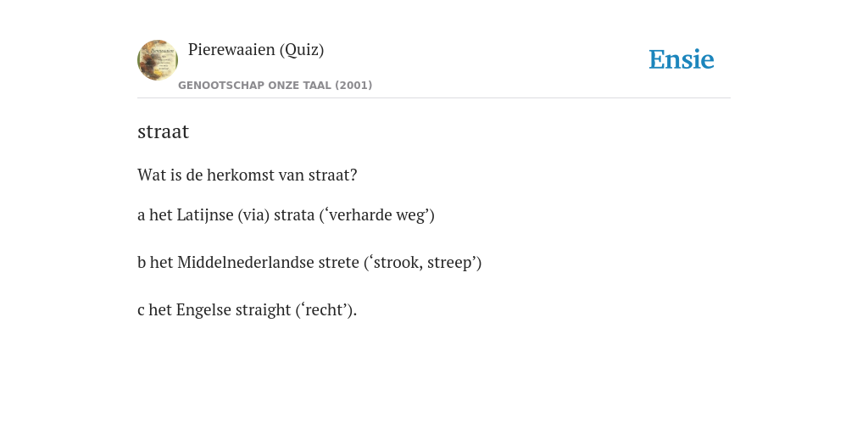This screenshot has height=434, width=868.
Task: Select answer c: Engelse straight
Action: tap(247, 310)
